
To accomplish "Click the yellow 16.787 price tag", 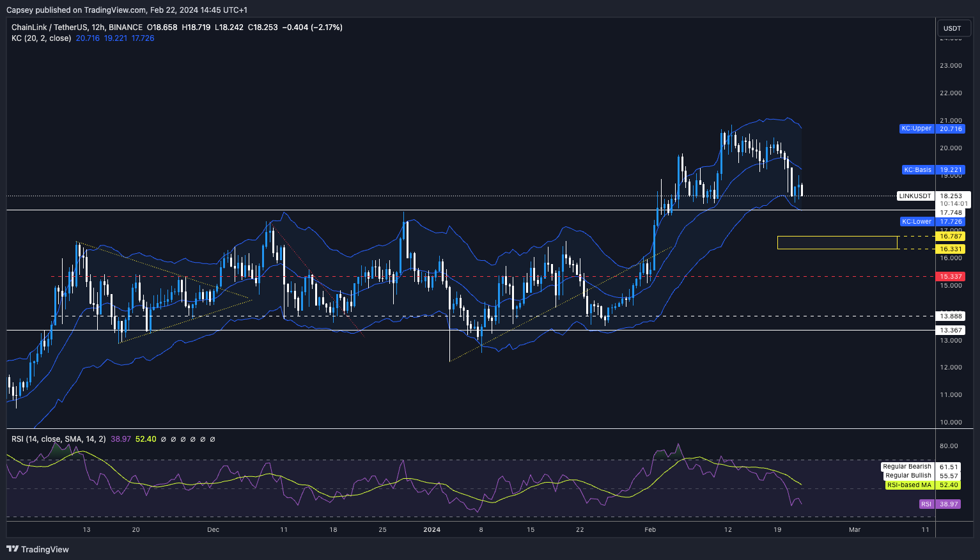I will pos(951,237).
